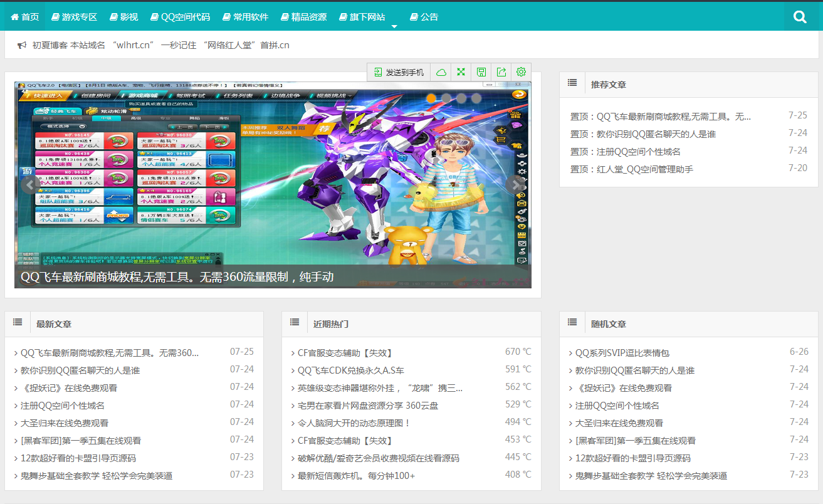Open 置顶:红人堂_QQ空间管理助手

[x=632, y=169]
